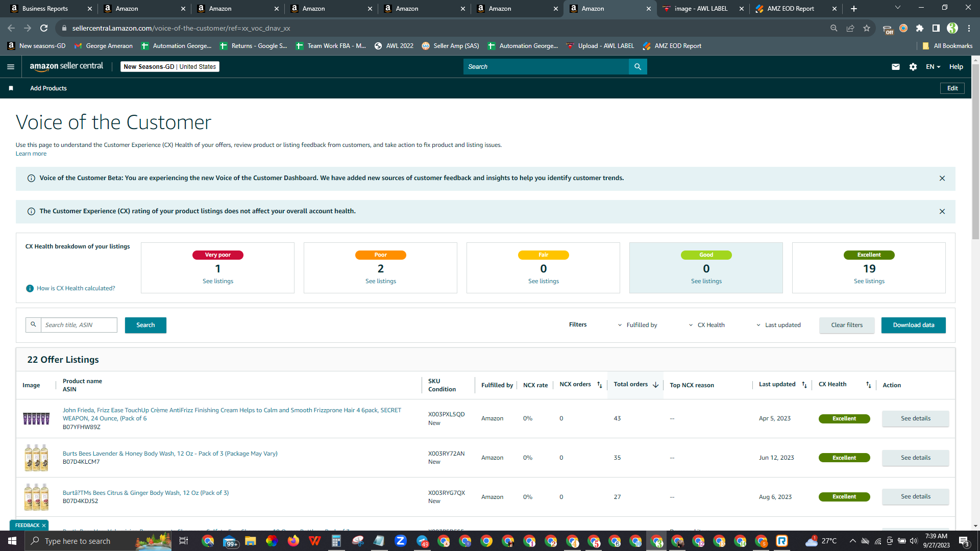Sort the table by CX Health
The image size is (980, 551).
click(x=869, y=385)
